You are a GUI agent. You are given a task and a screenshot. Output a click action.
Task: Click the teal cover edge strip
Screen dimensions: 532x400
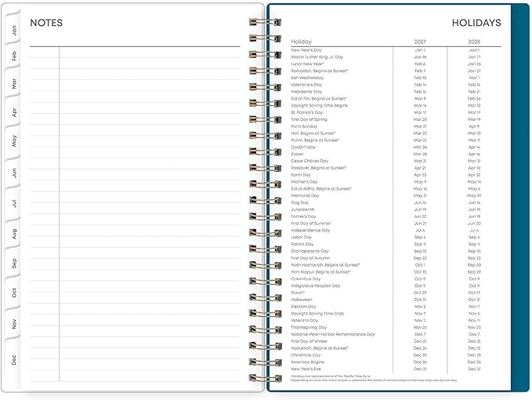(x=519, y=198)
